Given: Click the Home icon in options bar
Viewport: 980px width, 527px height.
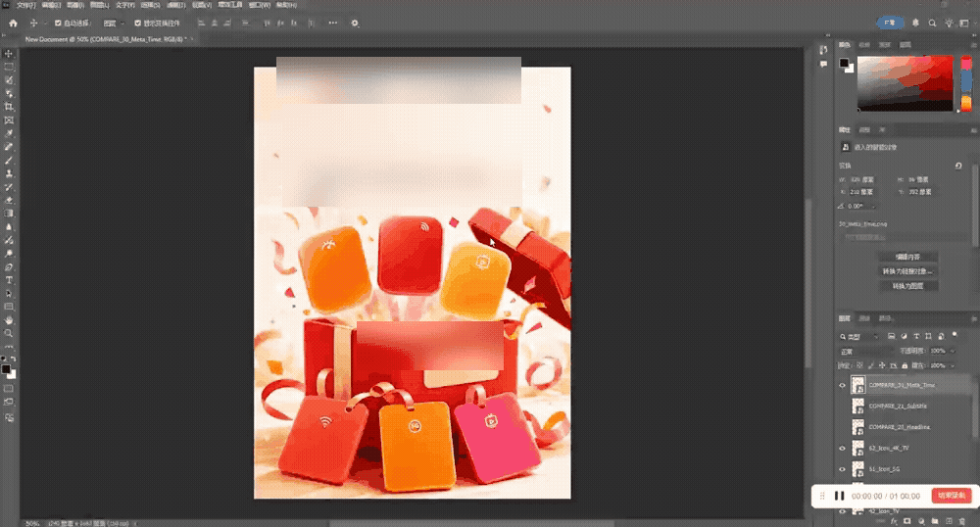Looking at the screenshot, I should tap(13, 24).
